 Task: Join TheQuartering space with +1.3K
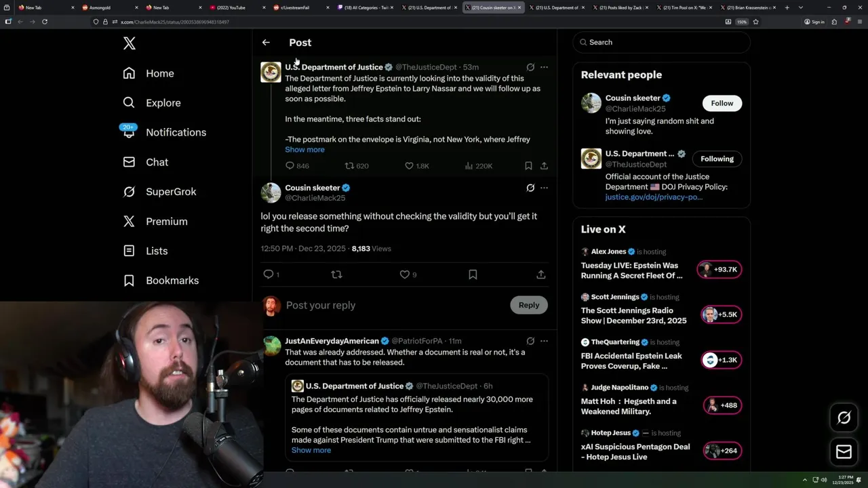721,360
